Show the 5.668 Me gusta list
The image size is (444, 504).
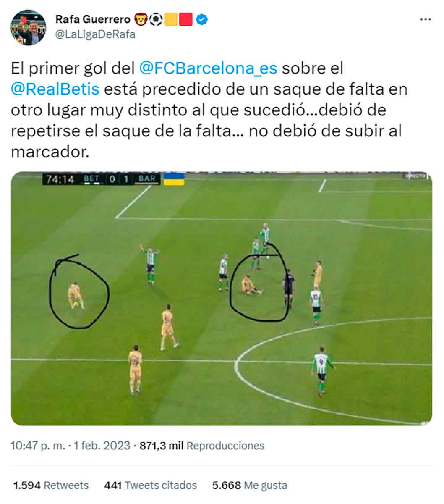250,486
